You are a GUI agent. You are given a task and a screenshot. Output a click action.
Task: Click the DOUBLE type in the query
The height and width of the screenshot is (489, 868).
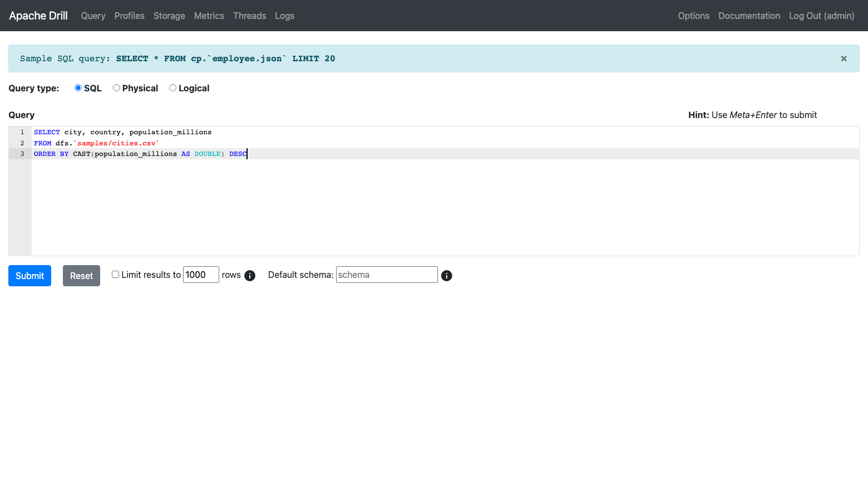208,154
